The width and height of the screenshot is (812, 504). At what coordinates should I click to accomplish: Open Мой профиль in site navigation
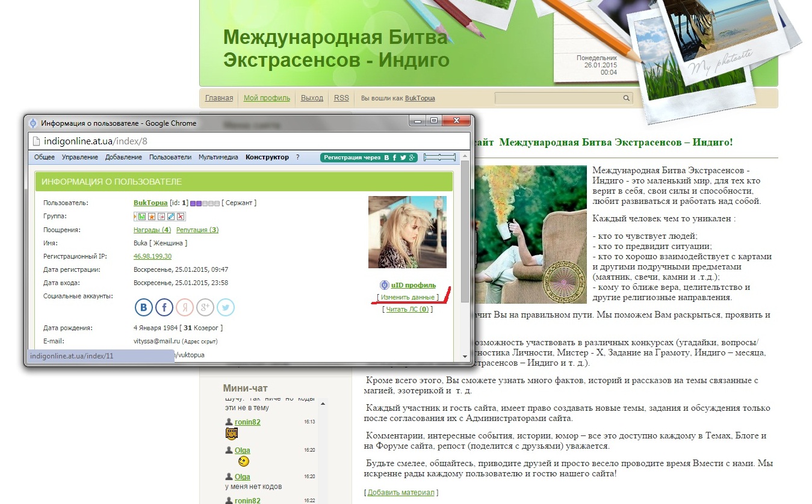point(267,98)
